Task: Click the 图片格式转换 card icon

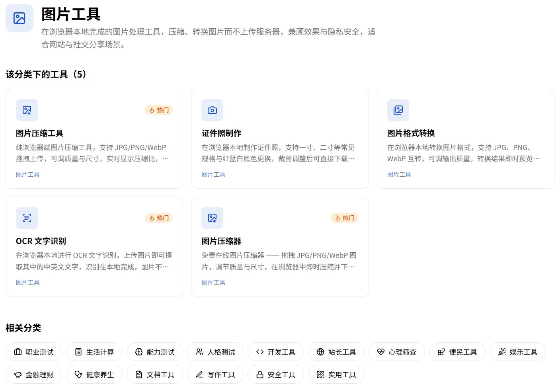Action: [x=398, y=110]
